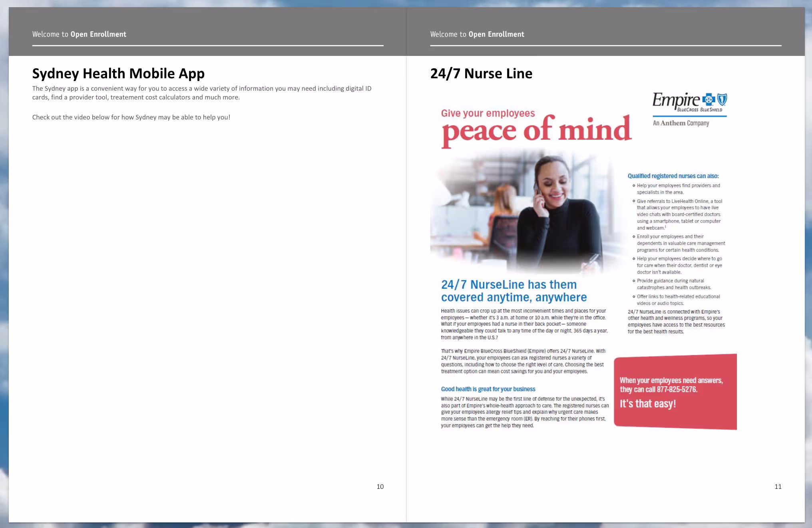The image size is (812, 528).
Task: Click paragraph '24/7 NurseLine is connected with Empire's'
Action: [676, 322]
